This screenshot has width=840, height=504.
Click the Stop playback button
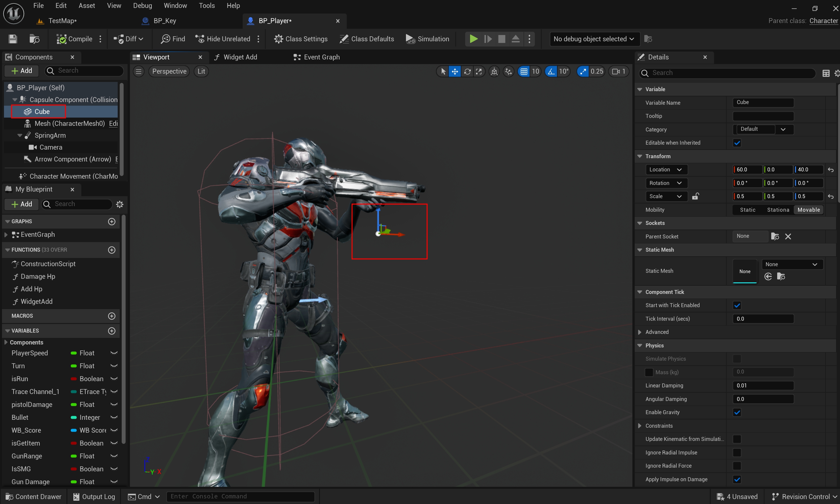click(x=501, y=39)
